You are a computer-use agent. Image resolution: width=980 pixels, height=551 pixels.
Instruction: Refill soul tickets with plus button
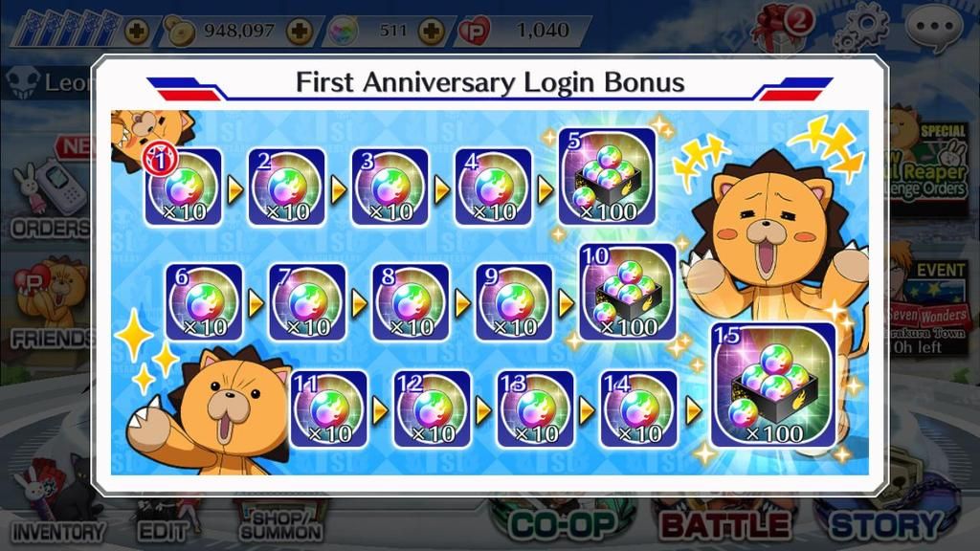(x=136, y=31)
